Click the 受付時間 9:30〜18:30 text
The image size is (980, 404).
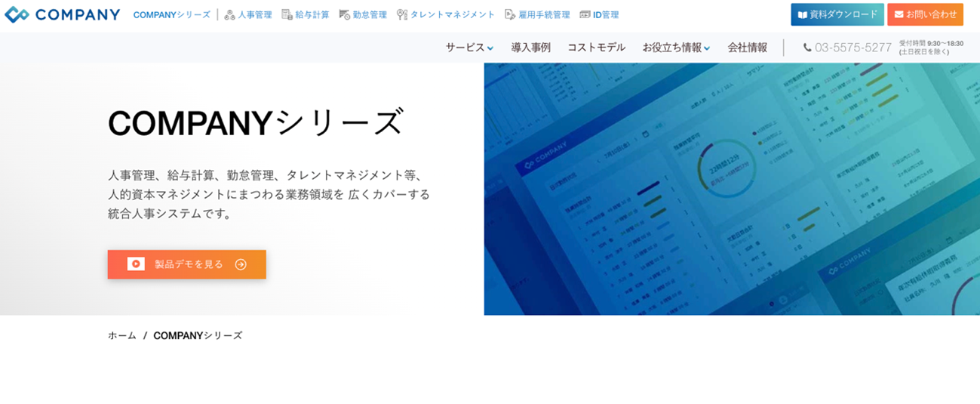[x=931, y=43]
